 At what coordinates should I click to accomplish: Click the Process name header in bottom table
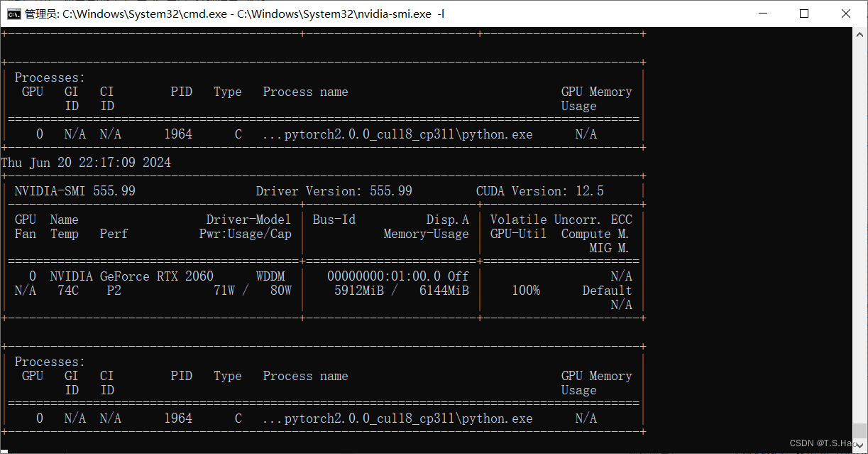click(306, 376)
